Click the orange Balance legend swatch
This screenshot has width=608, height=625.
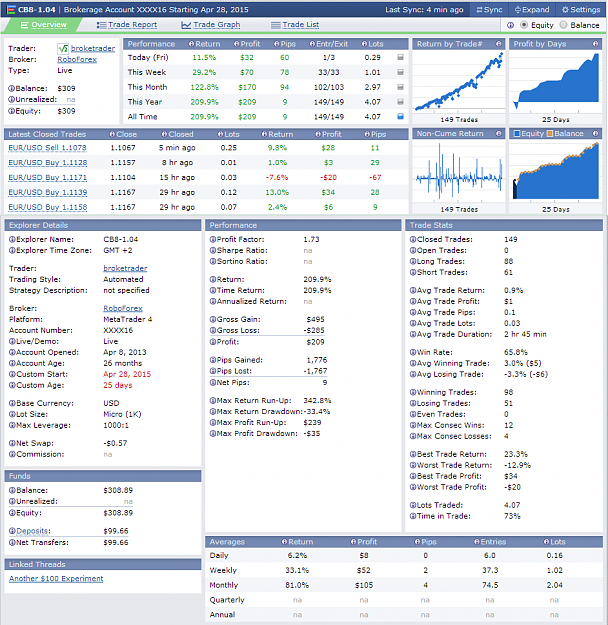(550, 134)
